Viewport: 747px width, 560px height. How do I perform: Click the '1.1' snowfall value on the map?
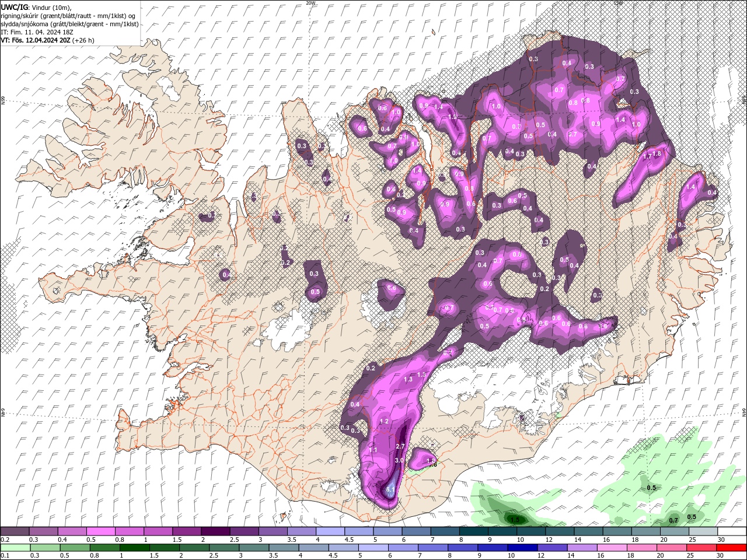pyautogui.click(x=373, y=450)
